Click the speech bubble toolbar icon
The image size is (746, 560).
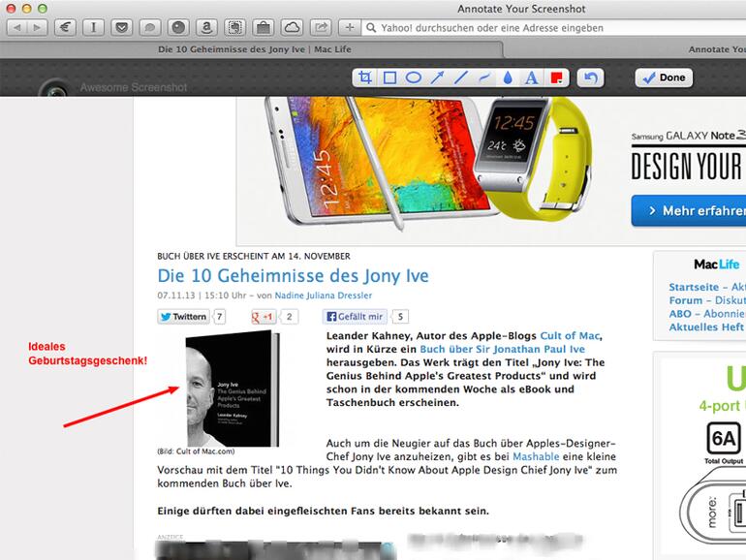point(150,27)
